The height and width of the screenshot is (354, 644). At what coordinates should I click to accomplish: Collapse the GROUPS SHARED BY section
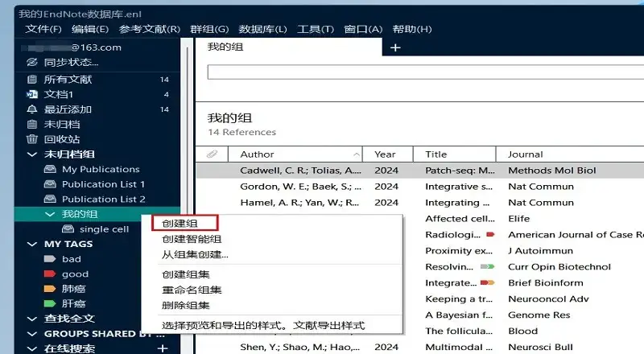pos(32,334)
